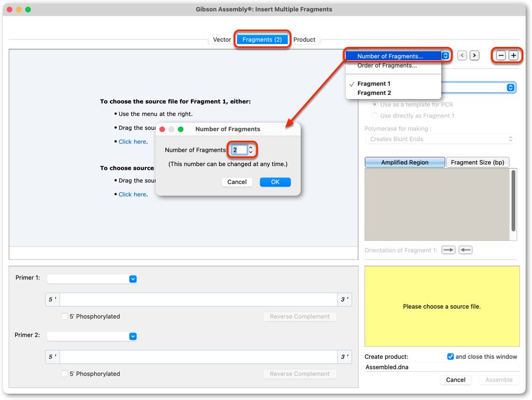
Task: Select 'Use directly as Fragment 1' radio
Action: click(x=375, y=115)
